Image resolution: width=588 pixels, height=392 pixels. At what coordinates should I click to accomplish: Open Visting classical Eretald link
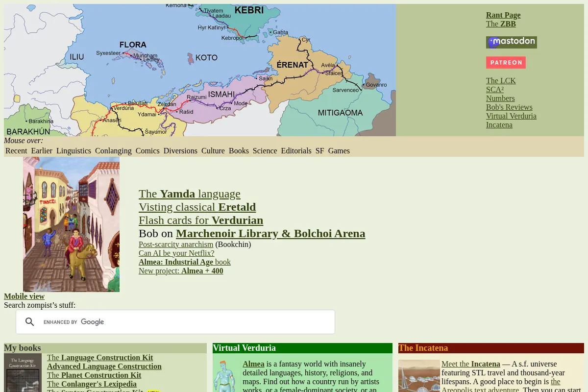(197, 207)
